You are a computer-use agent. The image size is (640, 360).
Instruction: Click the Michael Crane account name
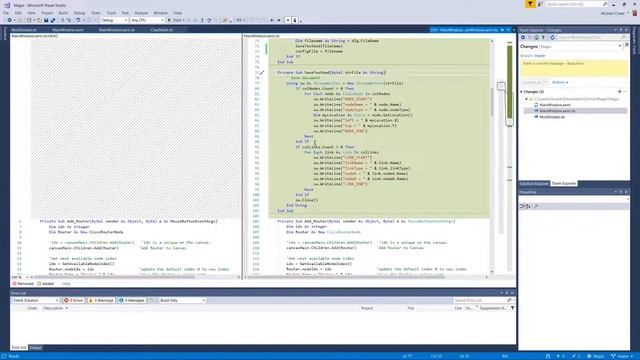tap(612, 13)
